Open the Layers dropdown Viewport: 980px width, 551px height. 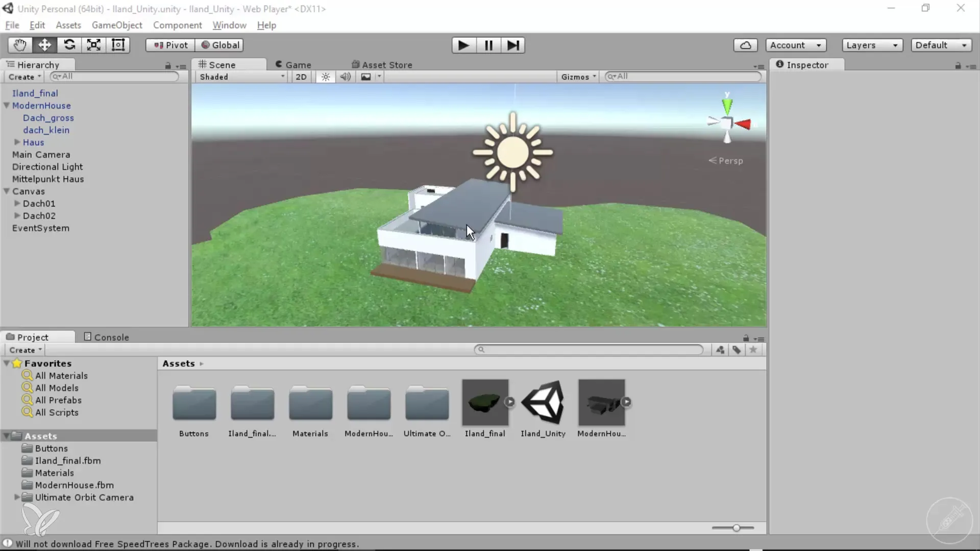coord(872,45)
